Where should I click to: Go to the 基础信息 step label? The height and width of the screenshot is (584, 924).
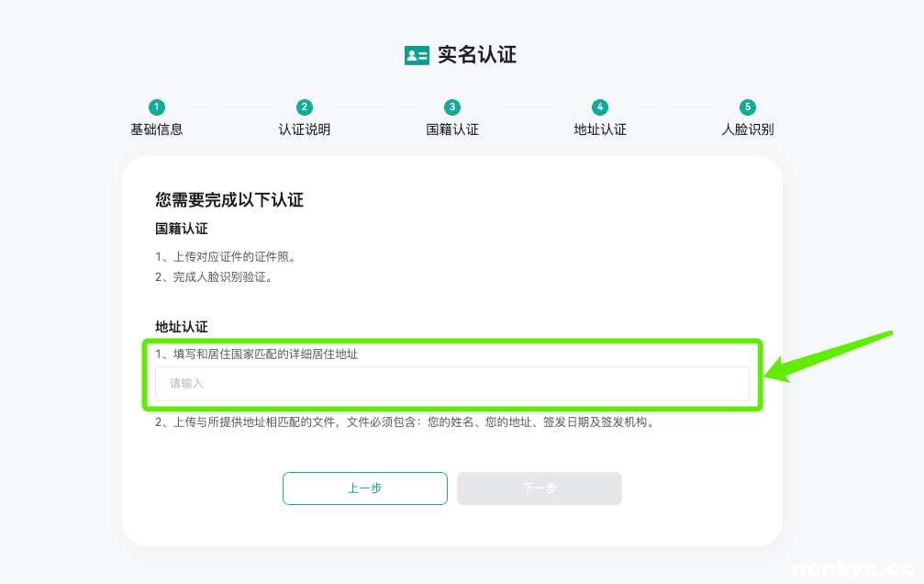157,129
